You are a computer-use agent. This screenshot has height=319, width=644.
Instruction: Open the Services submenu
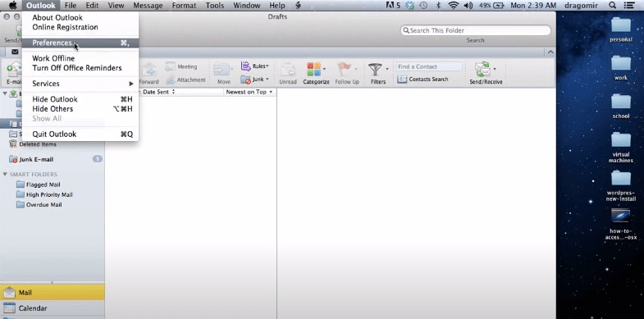[x=80, y=84]
